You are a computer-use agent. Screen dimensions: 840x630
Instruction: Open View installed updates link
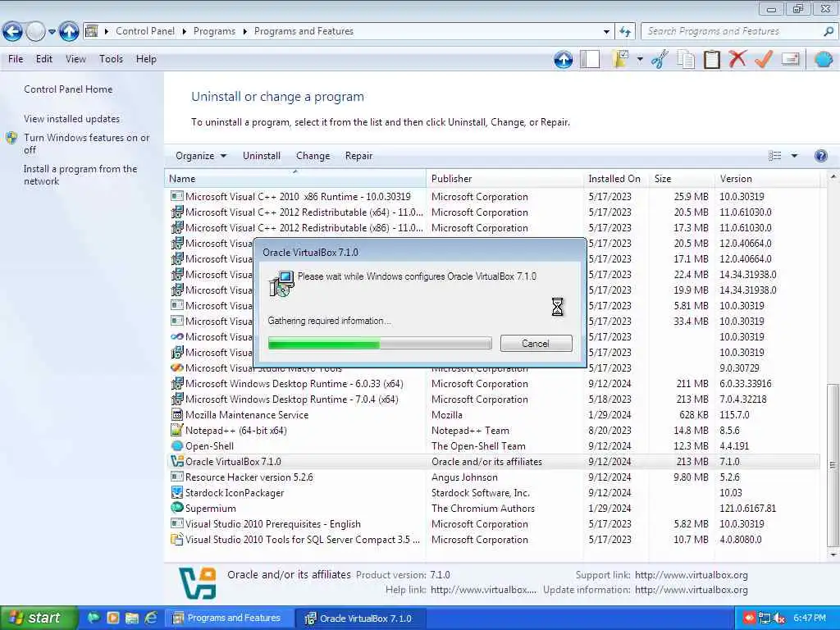[x=71, y=119]
